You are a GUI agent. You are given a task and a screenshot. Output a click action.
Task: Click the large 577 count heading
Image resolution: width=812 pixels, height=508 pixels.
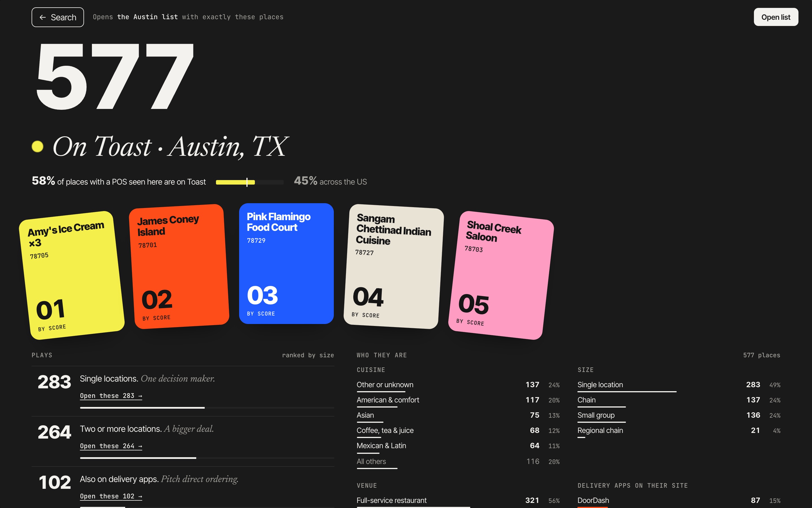pyautogui.click(x=115, y=76)
